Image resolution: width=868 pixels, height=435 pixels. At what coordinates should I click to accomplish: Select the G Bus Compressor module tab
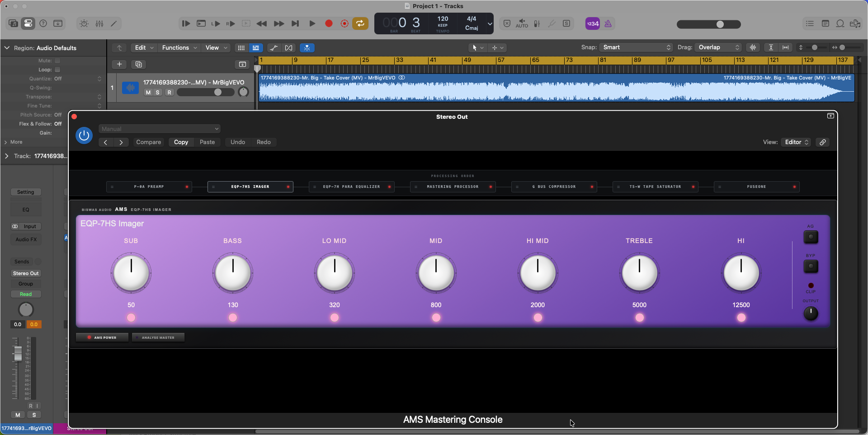pyautogui.click(x=554, y=187)
